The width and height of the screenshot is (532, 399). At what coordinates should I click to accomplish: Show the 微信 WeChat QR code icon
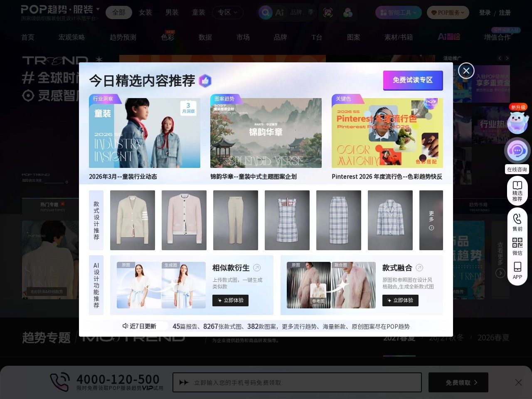click(x=517, y=243)
